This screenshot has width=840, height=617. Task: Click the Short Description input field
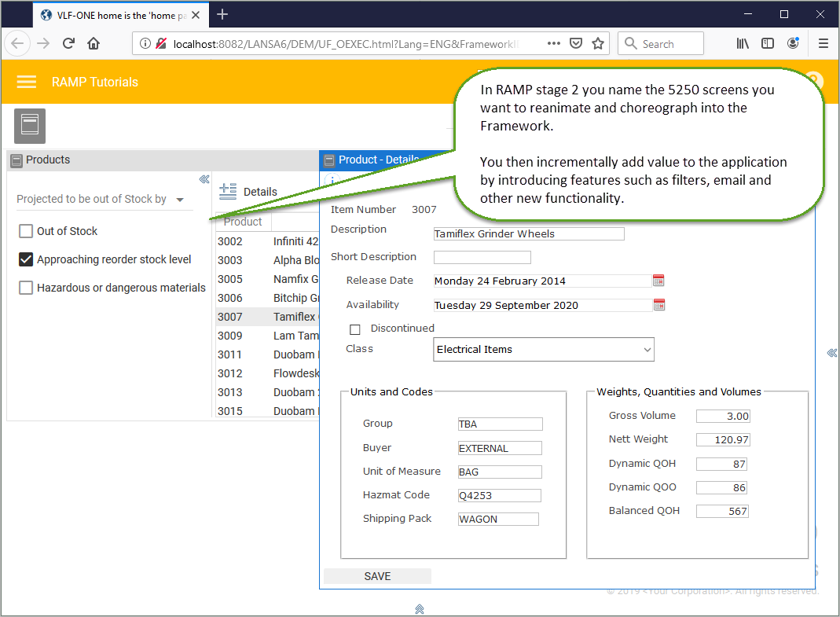tap(482, 257)
